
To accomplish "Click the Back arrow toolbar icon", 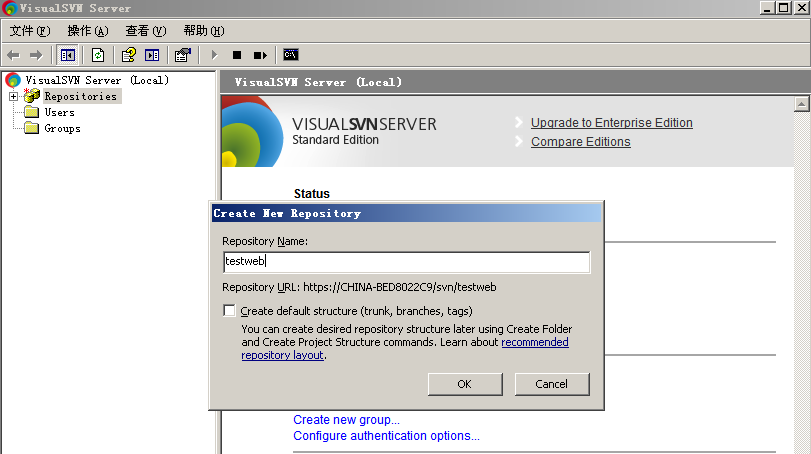I will point(14,55).
